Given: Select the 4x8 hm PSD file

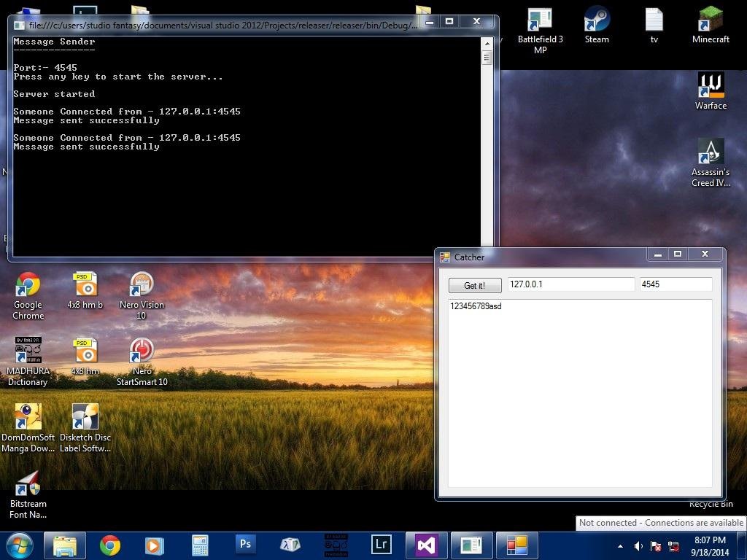Looking at the screenshot, I should (85, 357).
